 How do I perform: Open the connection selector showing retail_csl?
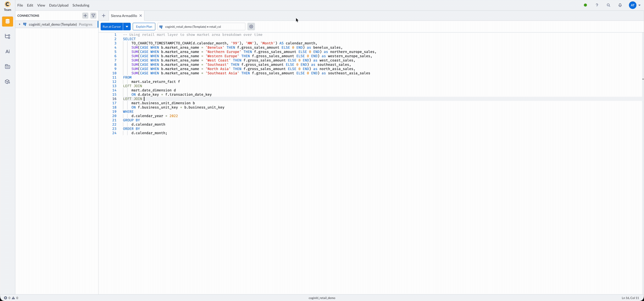[x=201, y=27]
